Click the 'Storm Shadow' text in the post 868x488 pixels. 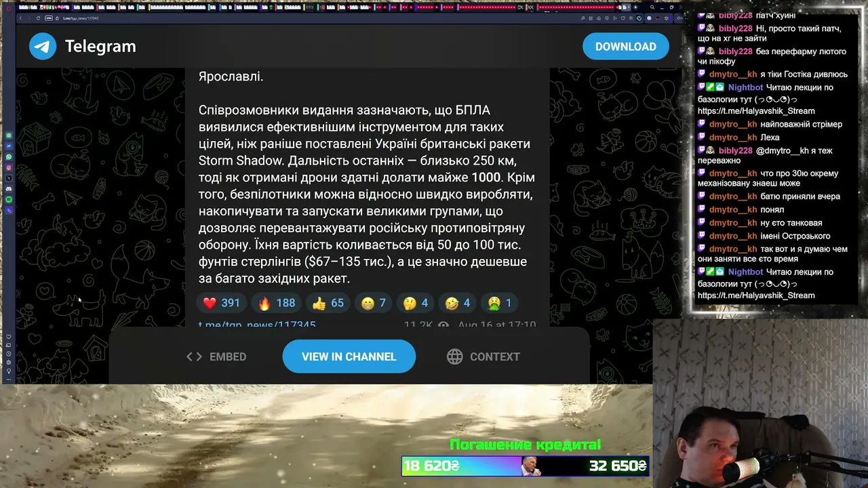pos(240,161)
